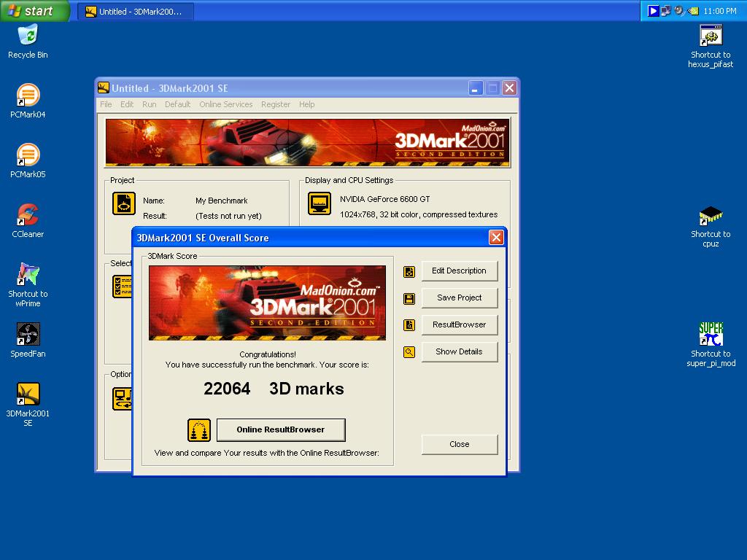This screenshot has width=747, height=560.
Task: Click the My Benchmark project name
Action: [222, 201]
